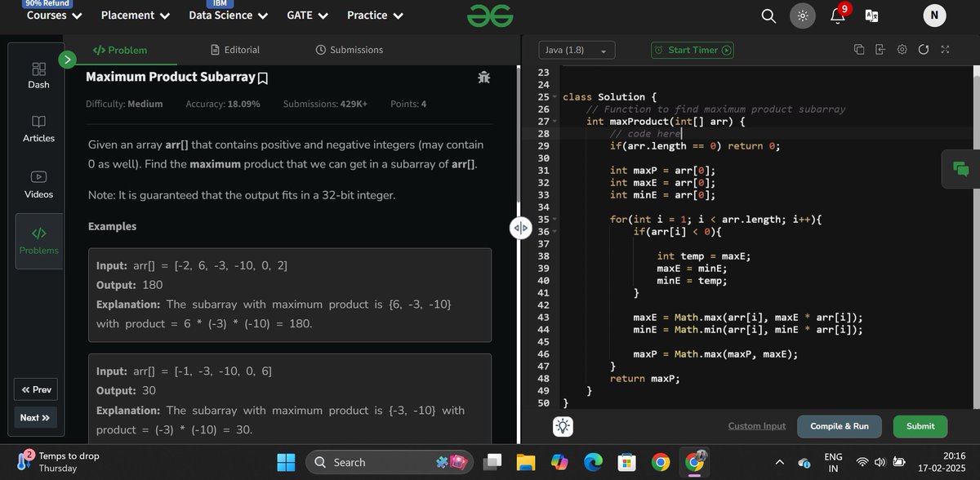Image resolution: width=980 pixels, height=480 pixels.
Task: Open the Task View taskbar icon
Action: pos(492,463)
